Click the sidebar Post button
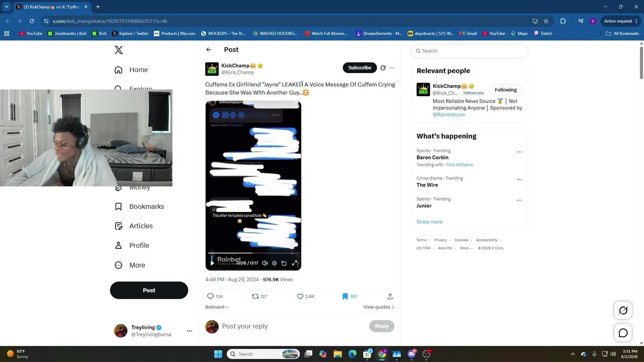The width and height of the screenshot is (644, 362). point(149,290)
